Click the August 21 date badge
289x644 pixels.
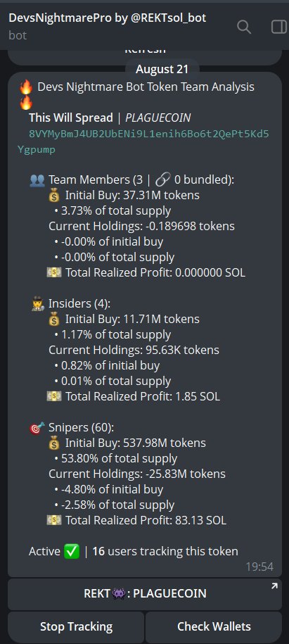click(162, 70)
